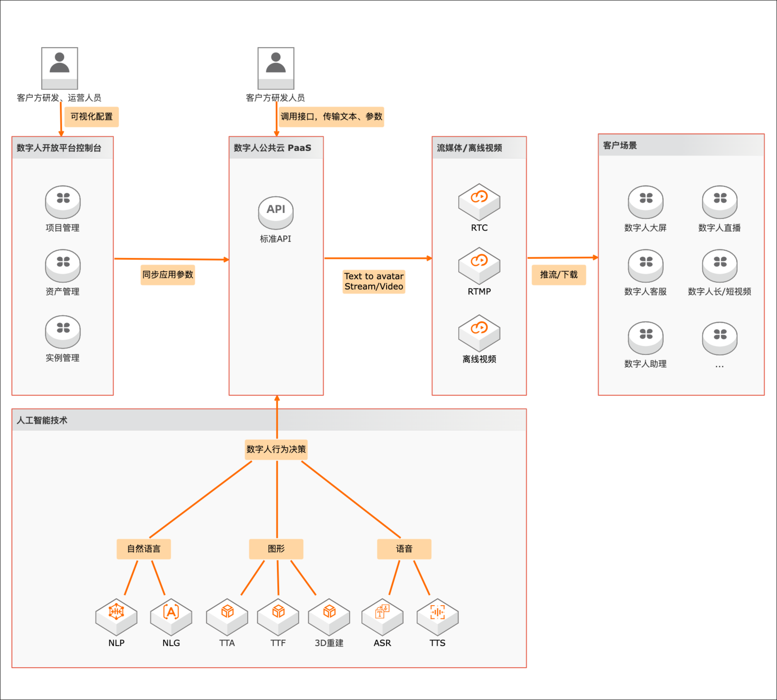Screen dimensions: 777x700
Task: Select the 资产管理 icon
Action: [63, 266]
